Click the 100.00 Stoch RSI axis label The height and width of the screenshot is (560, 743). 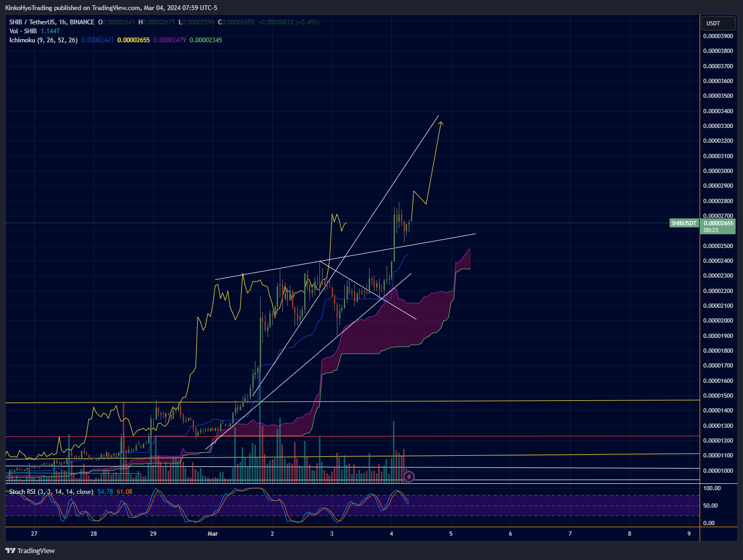[x=712, y=488]
